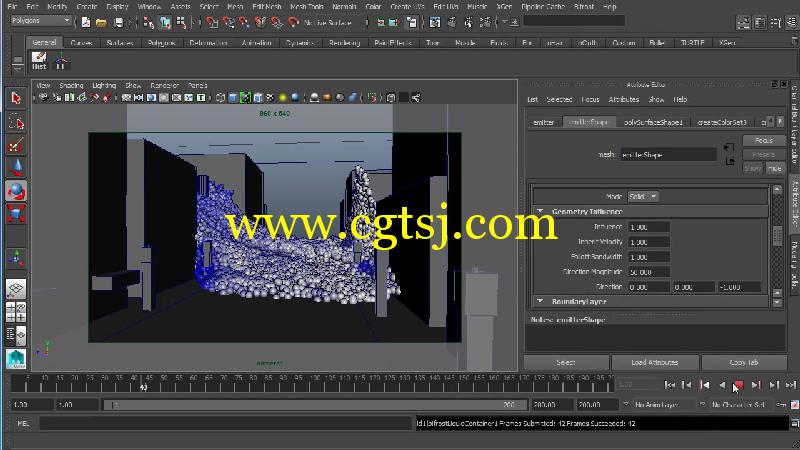Viewport: 800px width, 450px height.
Task: Click the Select button
Action: [x=566, y=362]
